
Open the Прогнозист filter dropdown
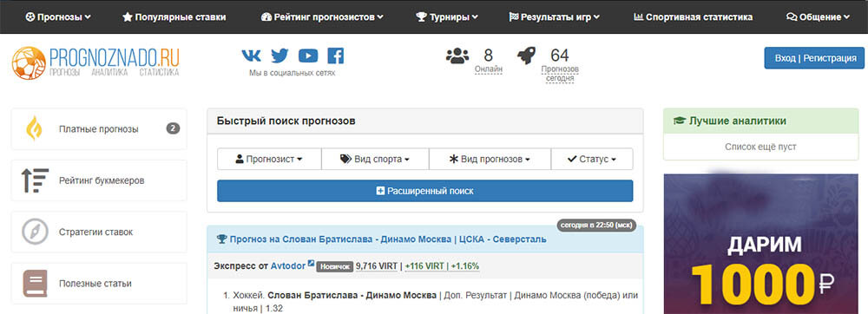pos(269,160)
